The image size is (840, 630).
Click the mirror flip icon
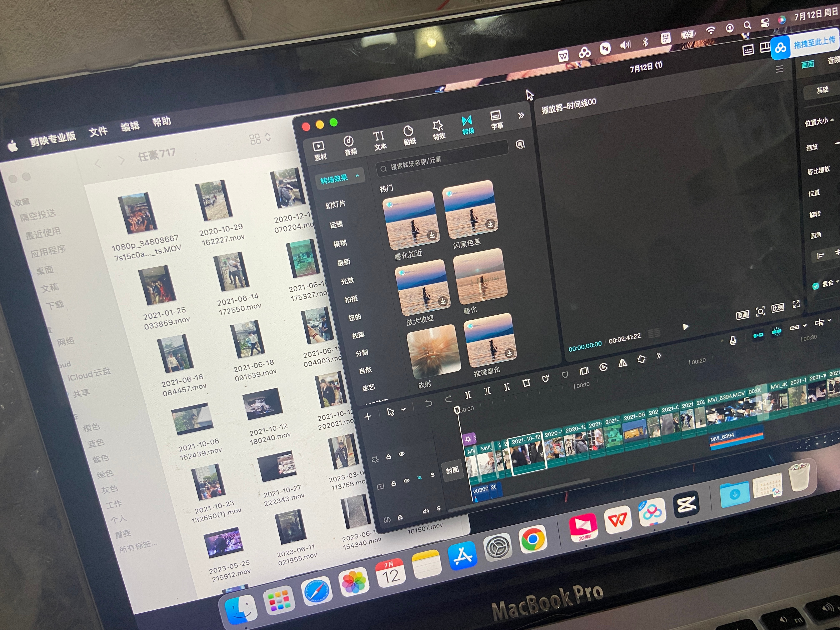622,363
